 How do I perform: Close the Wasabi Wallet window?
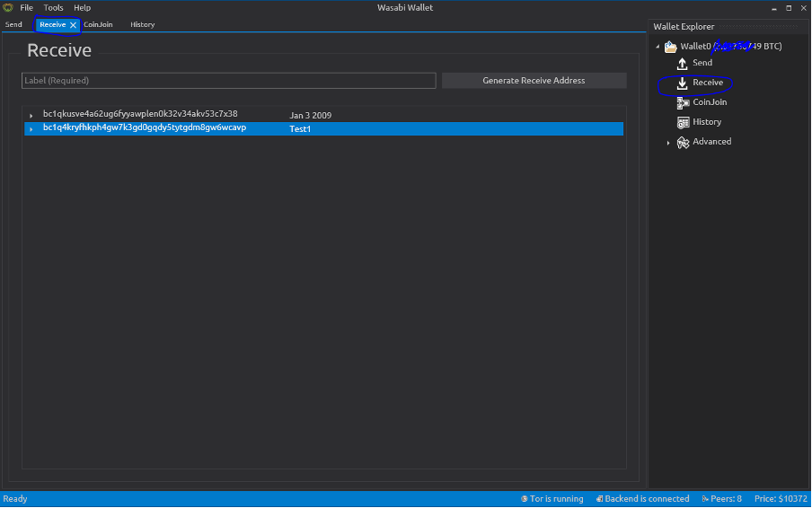[x=804, y=8]
